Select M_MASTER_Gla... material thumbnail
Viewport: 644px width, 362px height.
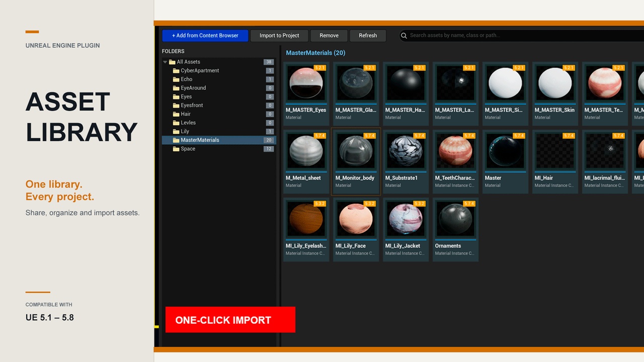pos(356,83)
